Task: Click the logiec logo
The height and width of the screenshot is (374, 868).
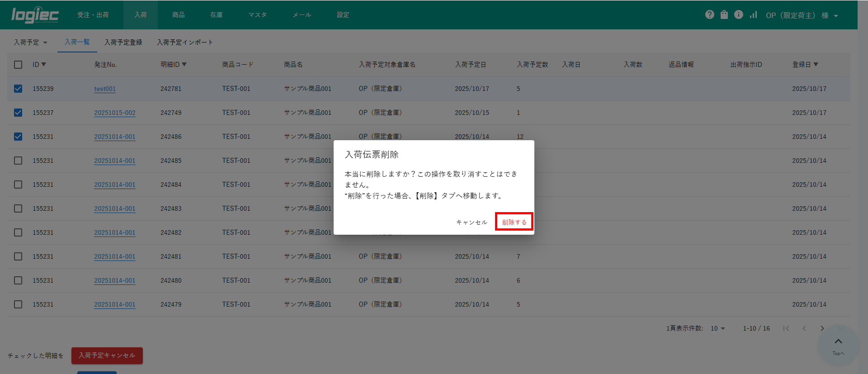Action: point(35,15)
